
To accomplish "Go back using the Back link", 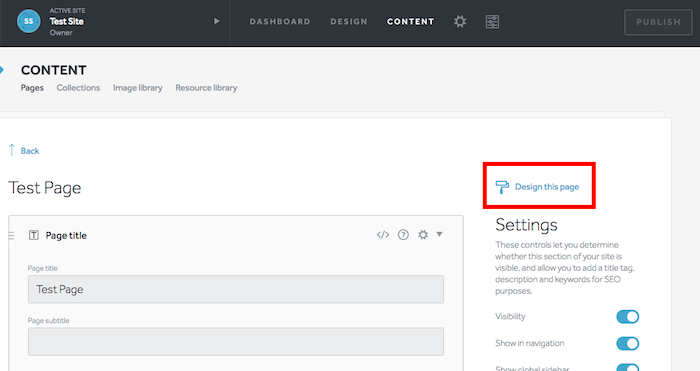I will click(x=30, y=151).
